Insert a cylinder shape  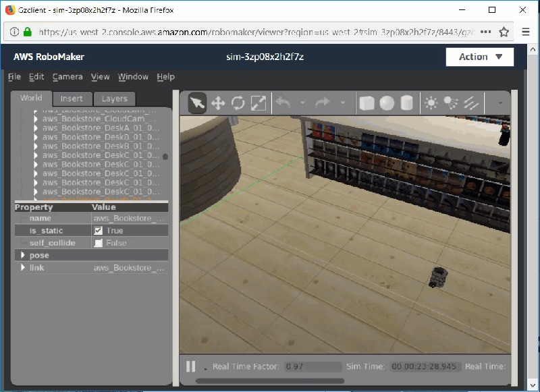tap(406, 103)
